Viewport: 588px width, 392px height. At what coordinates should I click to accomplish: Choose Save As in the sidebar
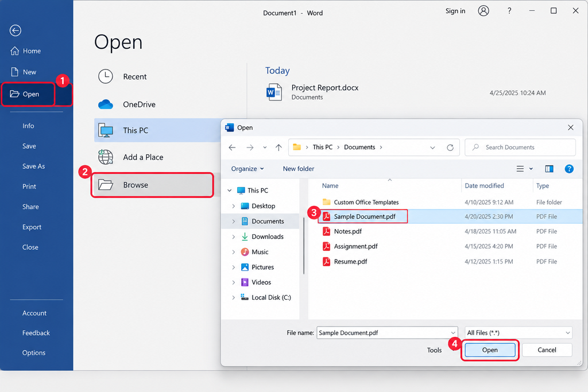tap(33, 166)
